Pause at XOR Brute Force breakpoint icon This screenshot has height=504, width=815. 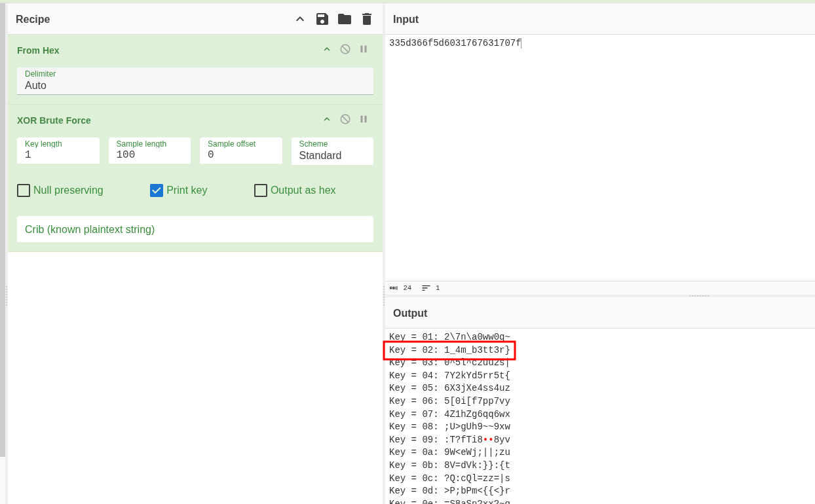point(364,119)
